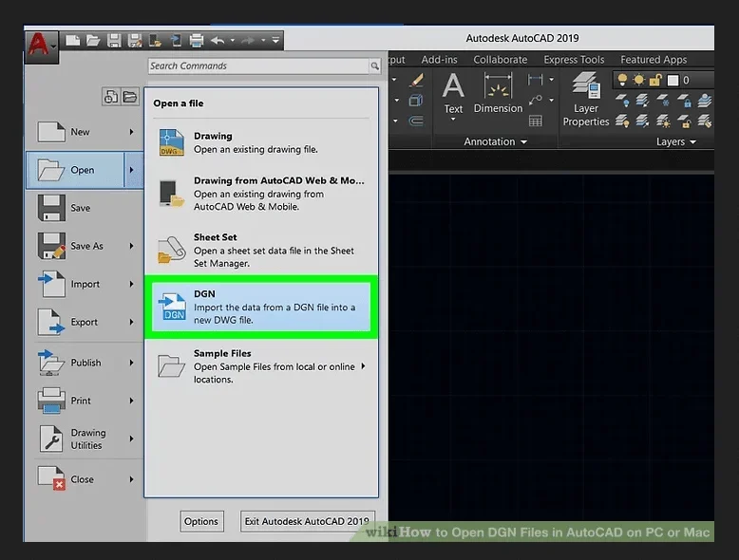Image resolution: width=739 pixels, height=560 pixels.
Task: Click the Plot printer icon in quick access toolbar
Action: [197, 41]
